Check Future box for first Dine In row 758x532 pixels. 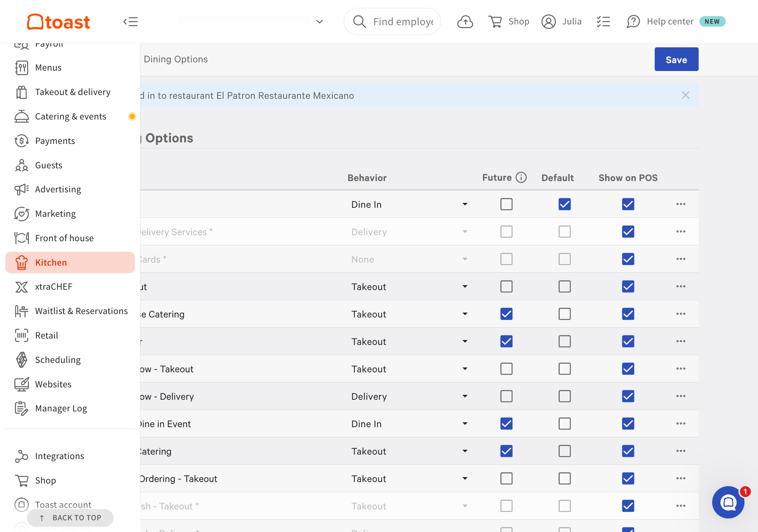506,204
